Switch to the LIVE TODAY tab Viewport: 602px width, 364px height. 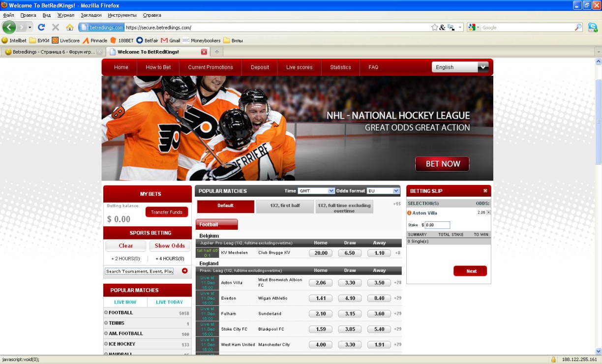tap(169, 302)
